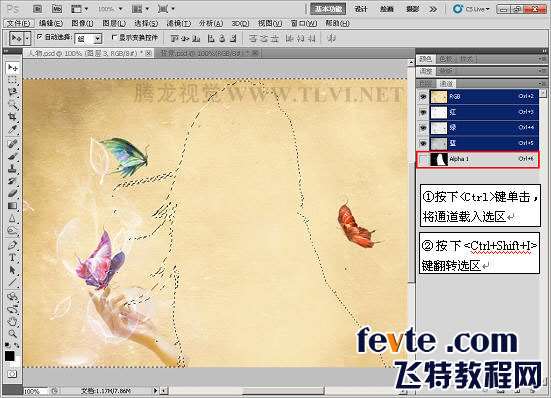Screen dimensions: 551x398
Task: Open the Layer (图层) menu
Action: (114, 24)
